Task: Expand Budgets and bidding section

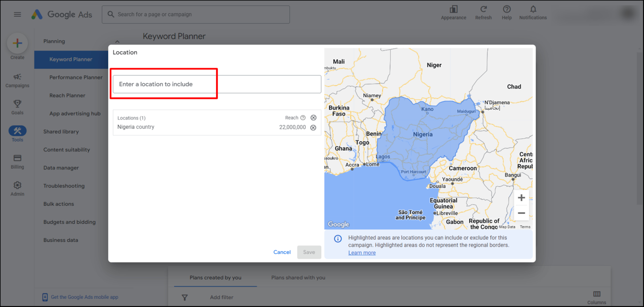Action: (x=70, y=222)
